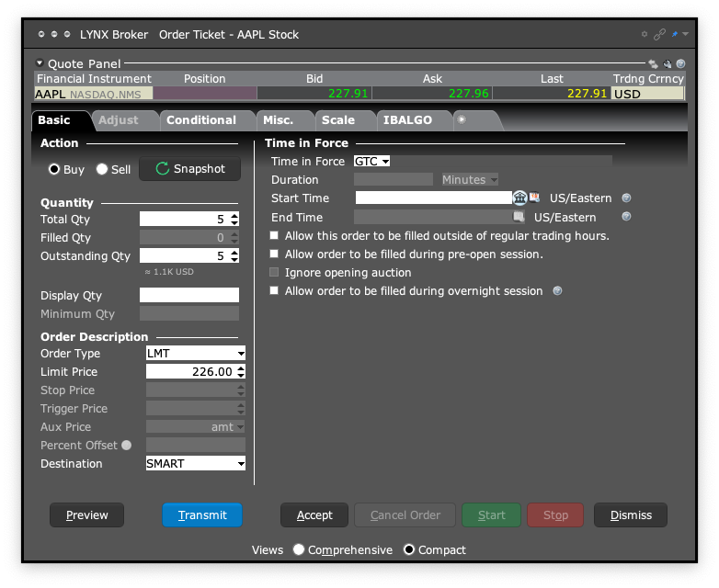
Task: Click the Accept button
Action: click(314, 515)
